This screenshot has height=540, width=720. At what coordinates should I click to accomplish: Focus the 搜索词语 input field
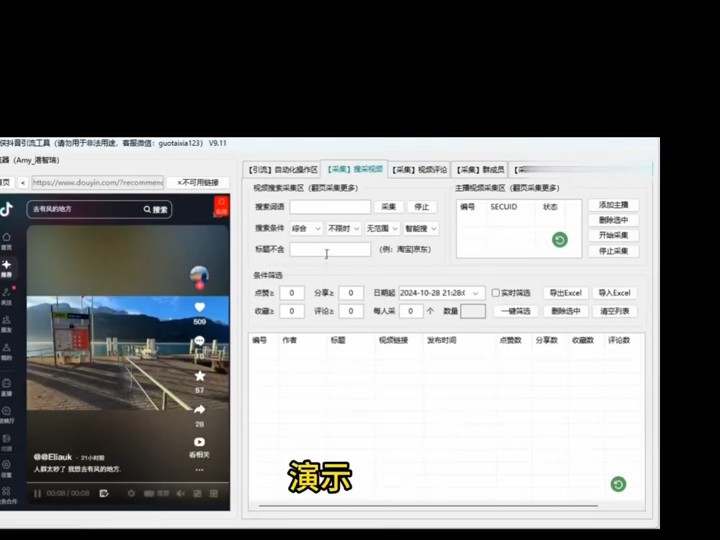tap(330, 207)
